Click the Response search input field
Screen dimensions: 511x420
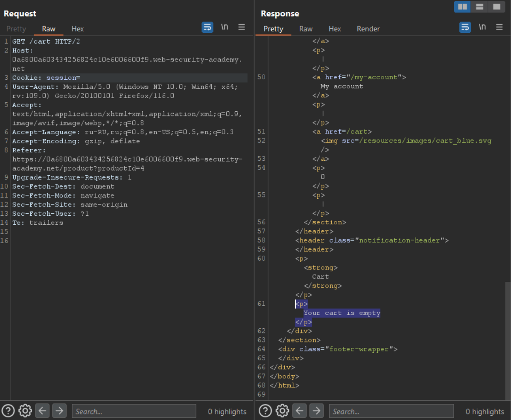pos(391,411)
